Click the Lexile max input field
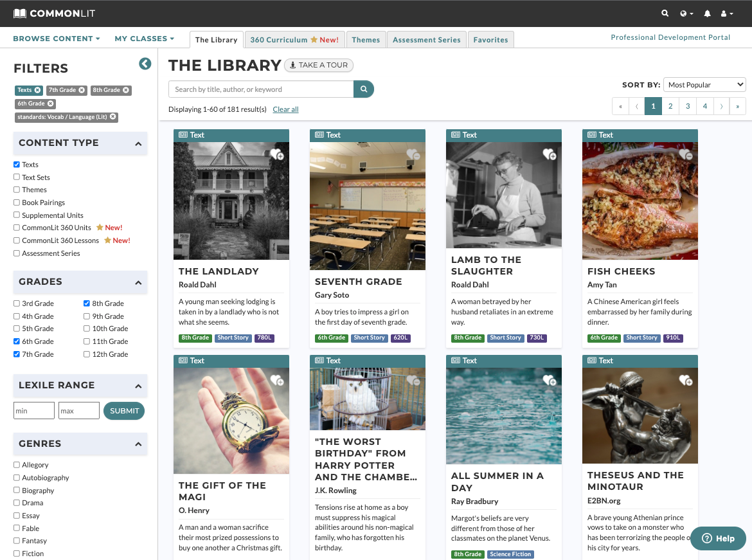 tap(78, 411)
